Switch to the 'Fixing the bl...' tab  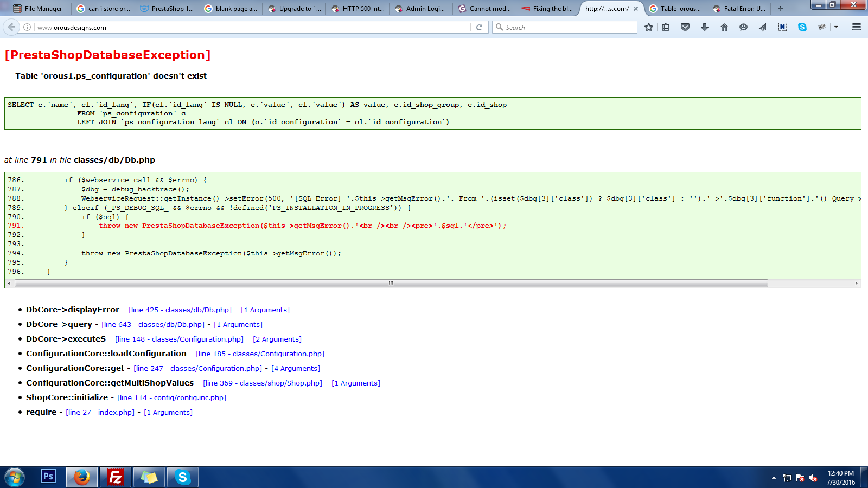click(548, 9)
